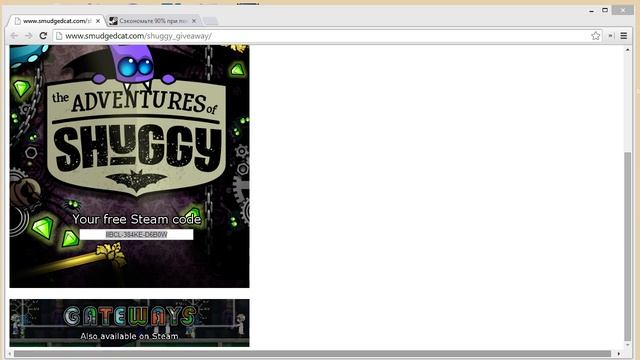
Task: Click the horizontal scrollbar thumb
Action: point(312,353)
